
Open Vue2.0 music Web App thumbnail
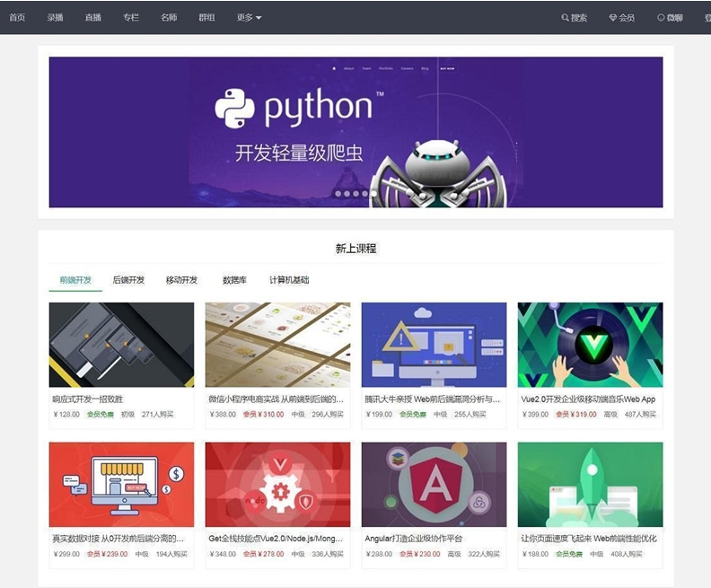(591, 345)
